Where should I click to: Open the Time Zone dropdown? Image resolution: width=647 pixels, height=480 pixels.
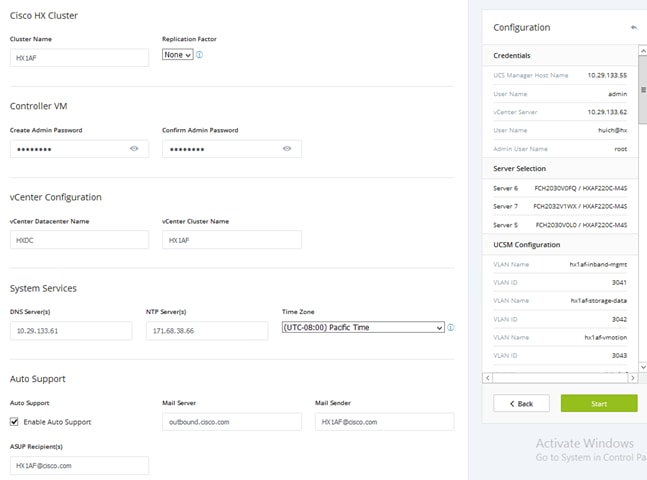pos(363,327)
